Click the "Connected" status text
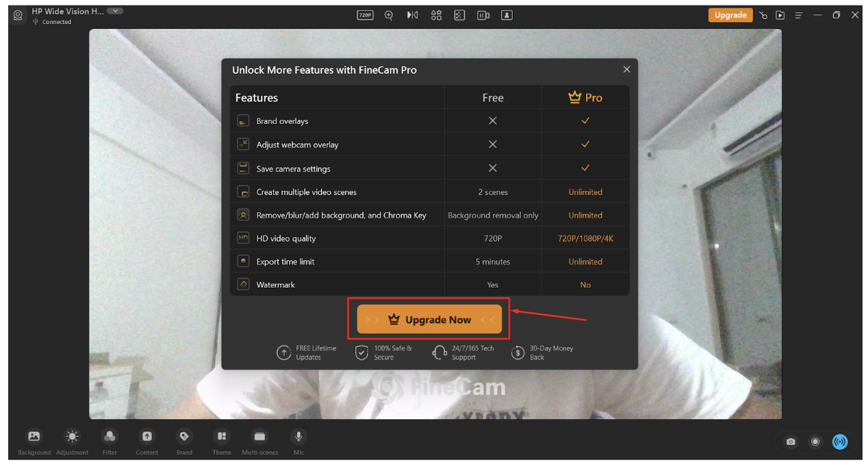The width and height of the screenshot is (868, 467). (57, 22)
